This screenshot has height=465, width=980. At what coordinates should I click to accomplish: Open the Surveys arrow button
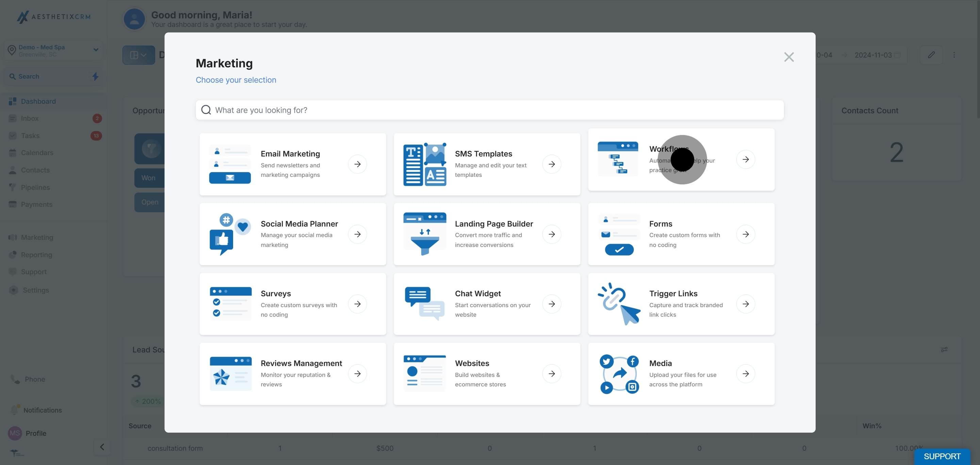[357, 304]
